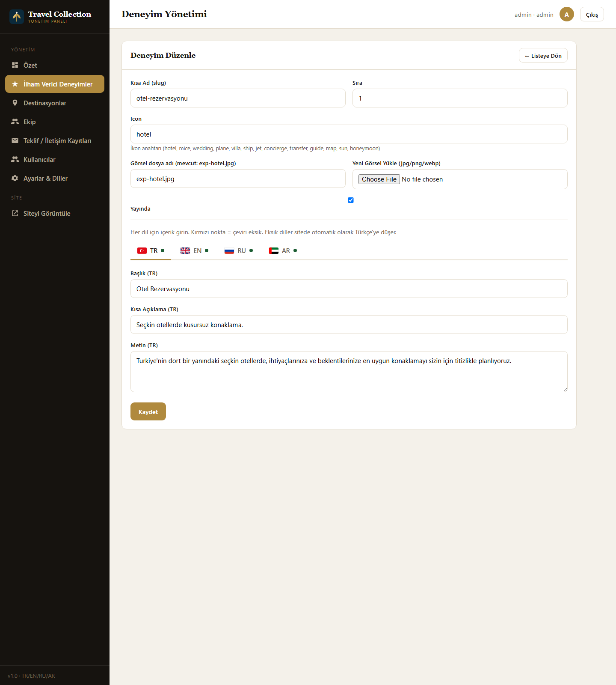This screenshot has height=685, width=616.
Task: Click the 'No file chosen' text
Action: (422, 179)
